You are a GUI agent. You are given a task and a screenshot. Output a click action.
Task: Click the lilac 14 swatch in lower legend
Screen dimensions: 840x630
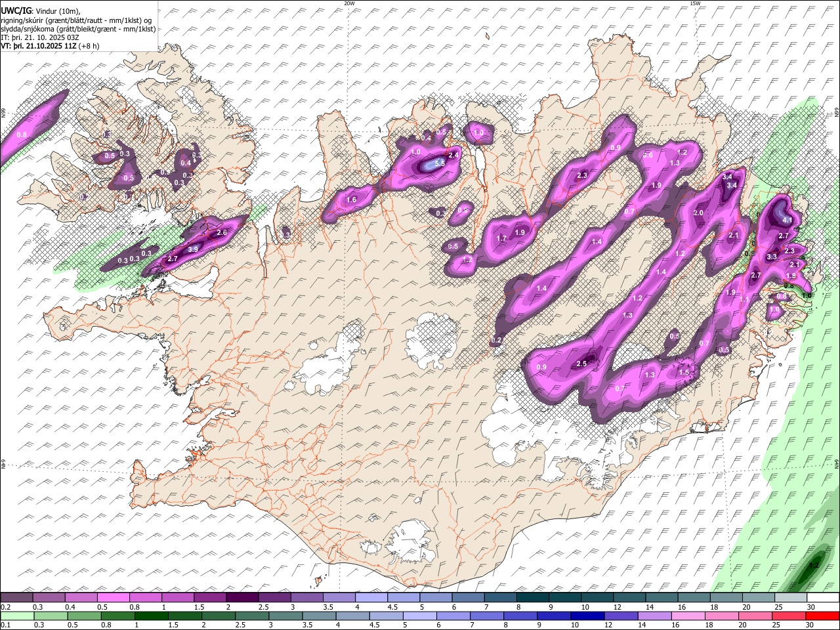click(x=656, y=616)
